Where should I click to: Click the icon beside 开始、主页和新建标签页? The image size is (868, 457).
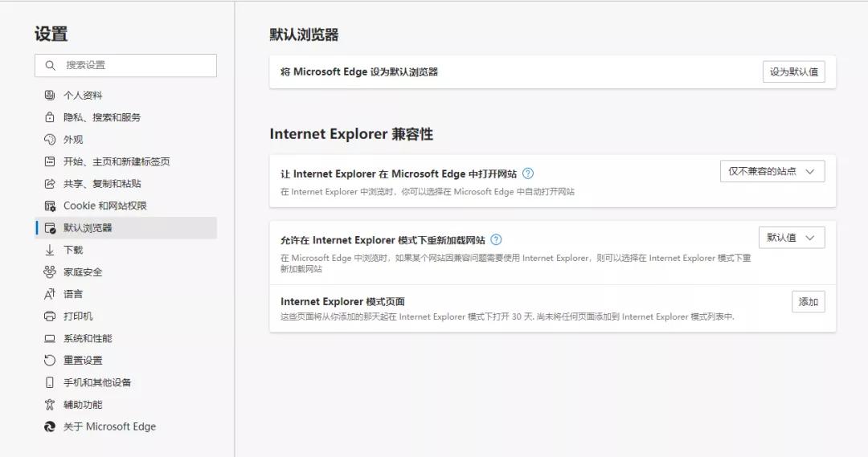[50, 161]
